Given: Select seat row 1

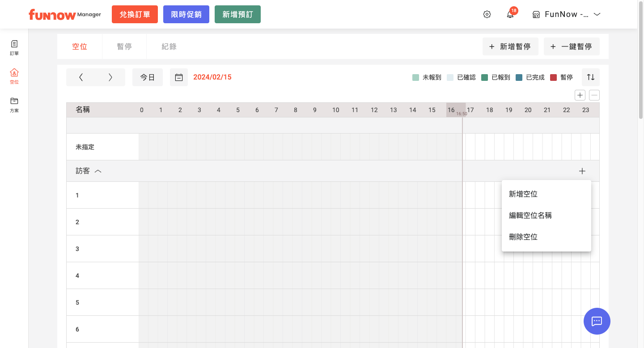Looking at the screenshot, I should [77, 195].
